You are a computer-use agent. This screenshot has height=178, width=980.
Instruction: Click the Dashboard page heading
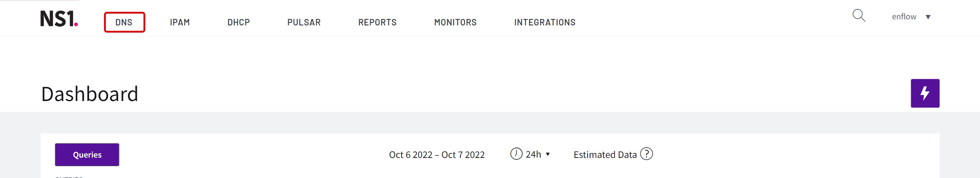click(x=89, y=94)
